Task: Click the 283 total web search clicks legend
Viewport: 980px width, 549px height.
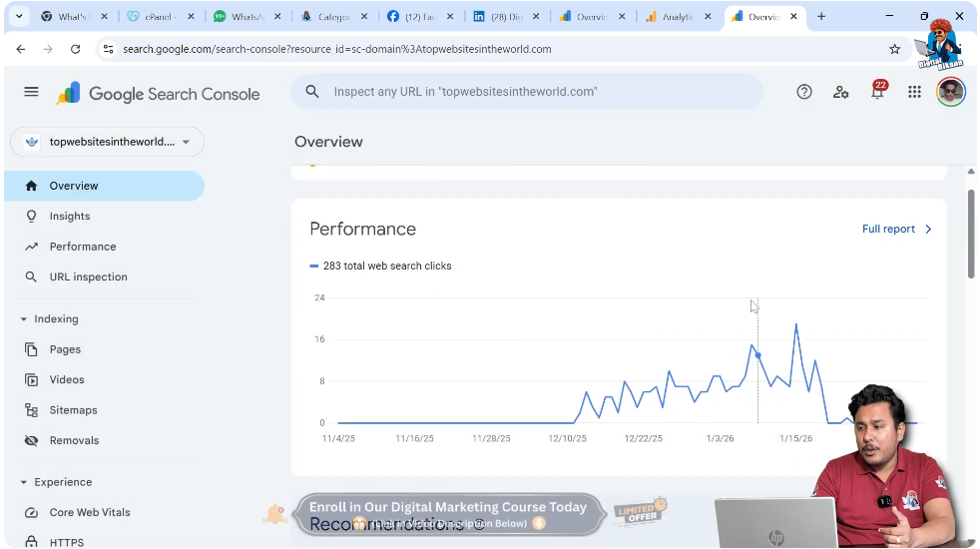Action: point(380,266)
